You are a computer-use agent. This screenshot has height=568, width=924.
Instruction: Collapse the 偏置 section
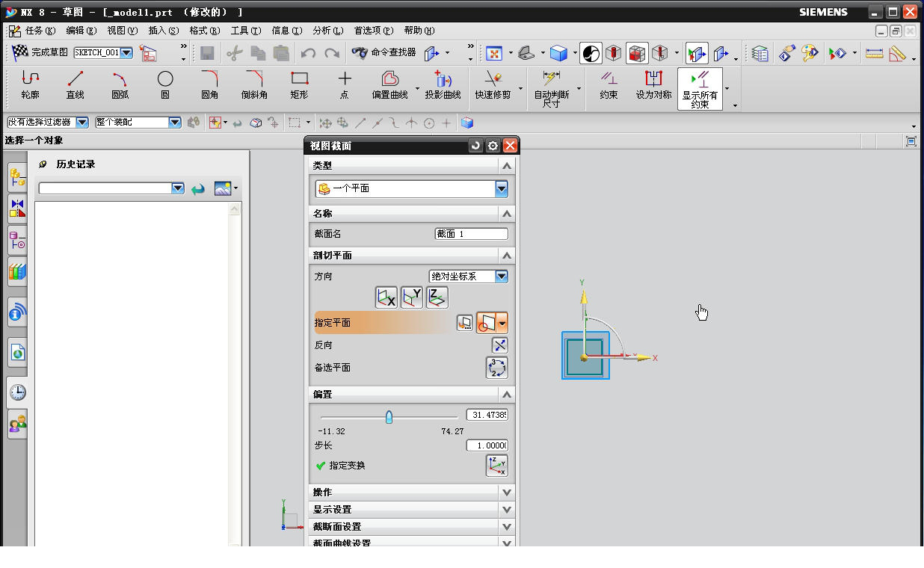click(x=507, y=395)
